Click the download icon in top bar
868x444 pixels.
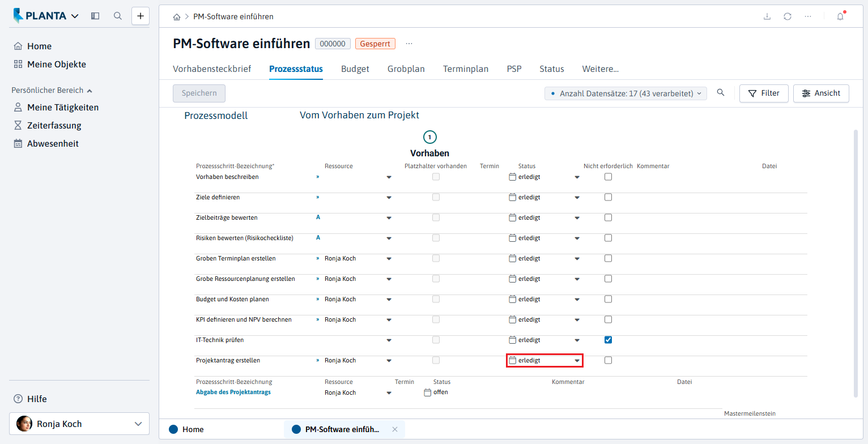[767, 16]
